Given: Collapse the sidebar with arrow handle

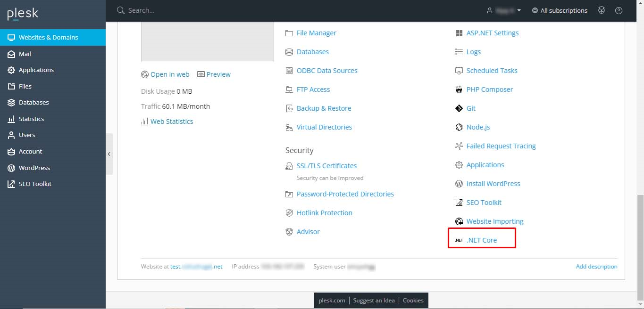Looking at the screenshot, I should pyautogui.click(x=109, y=154).
